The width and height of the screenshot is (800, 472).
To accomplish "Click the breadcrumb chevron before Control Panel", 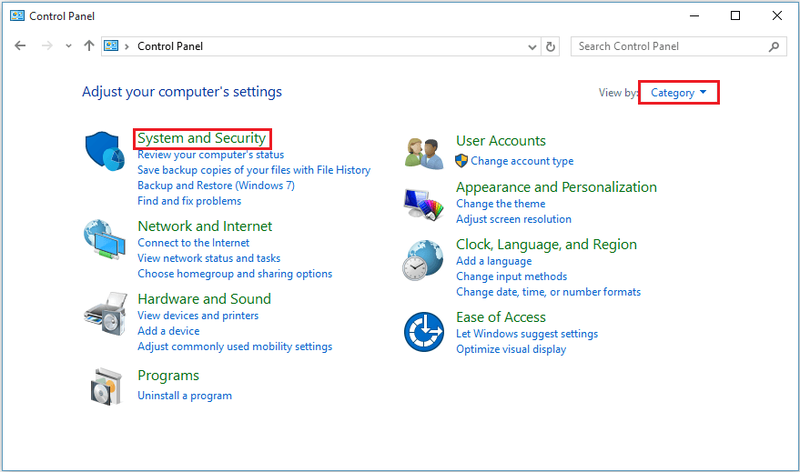I will [127, 46].
